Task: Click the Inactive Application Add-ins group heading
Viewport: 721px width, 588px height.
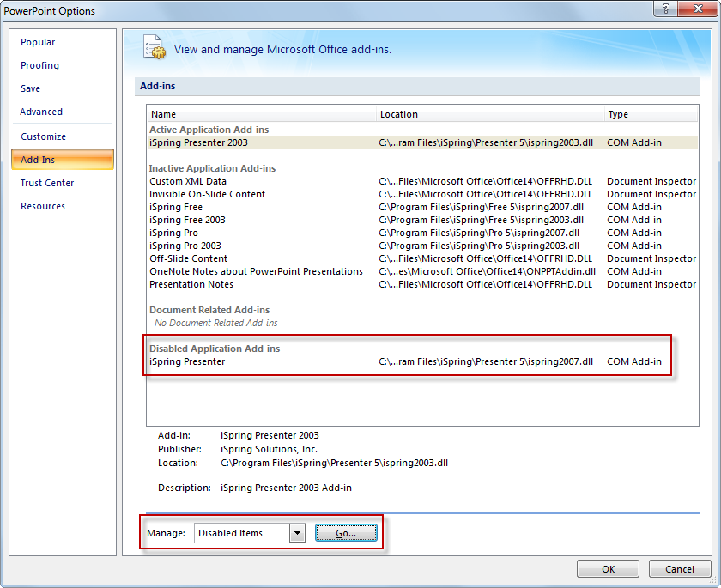Action: click(212, 168)
